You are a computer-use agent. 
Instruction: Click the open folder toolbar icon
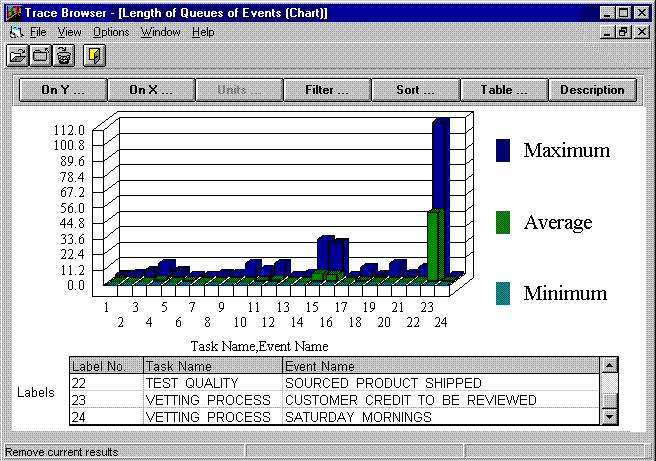coord(17,55)
